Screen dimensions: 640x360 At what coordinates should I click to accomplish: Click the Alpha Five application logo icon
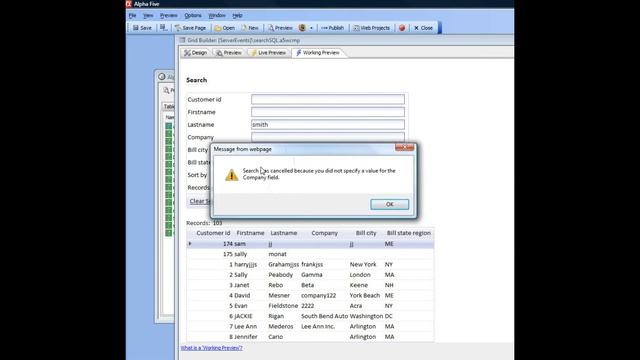tap(129, 4)
